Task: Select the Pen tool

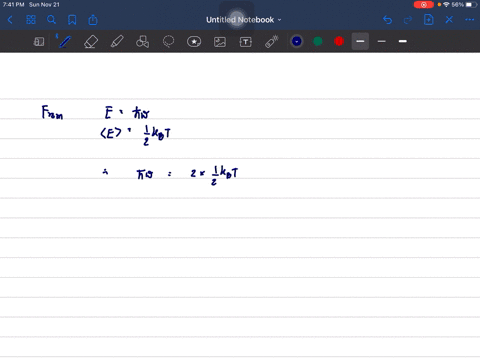Action: point(64,42)
